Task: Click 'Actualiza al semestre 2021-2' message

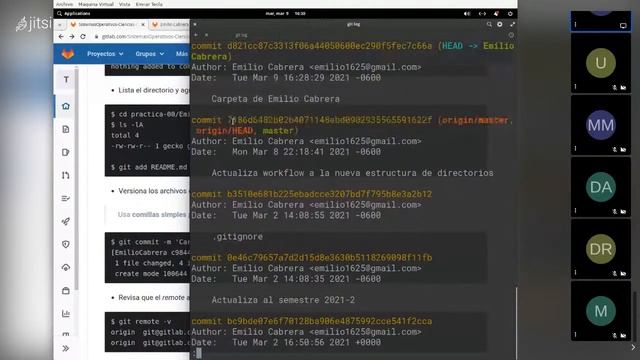Action: [x=283, y=300]
